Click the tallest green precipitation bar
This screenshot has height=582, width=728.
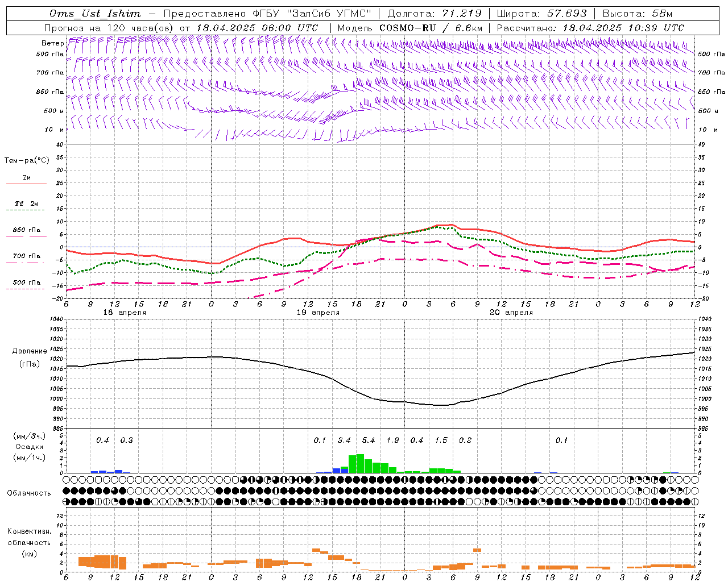(x=360, y=463)
